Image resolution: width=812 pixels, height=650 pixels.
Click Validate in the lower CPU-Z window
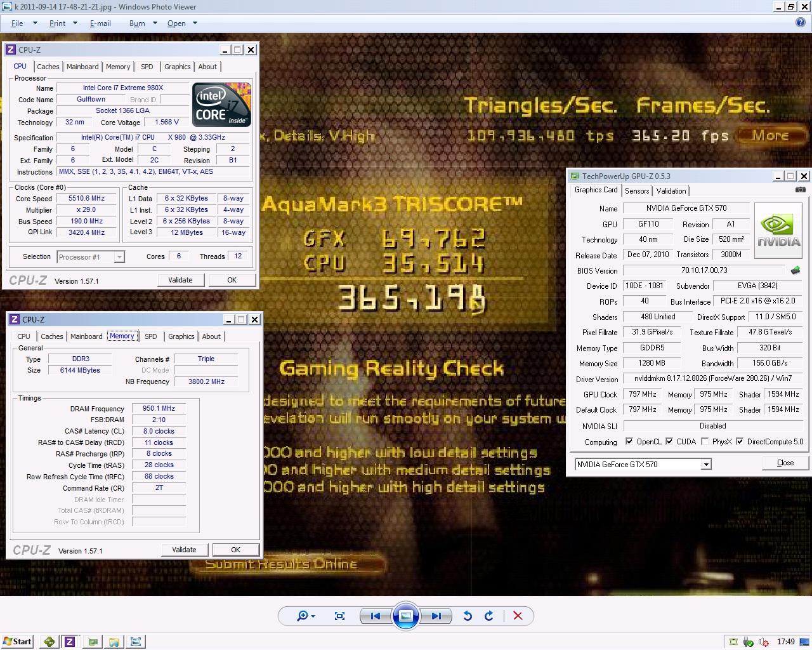(184, 550)
